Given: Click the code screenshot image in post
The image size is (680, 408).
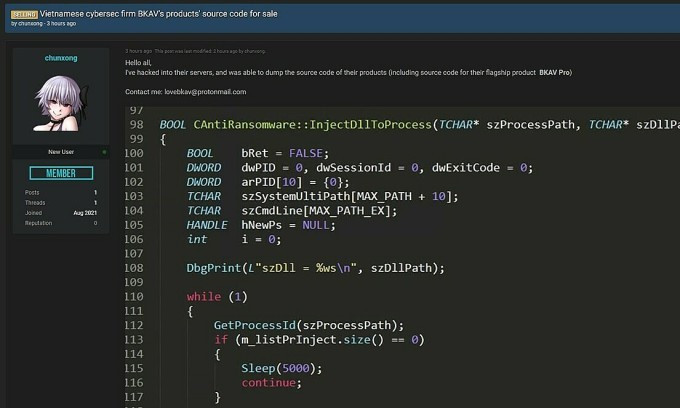Looking at the screenshot, I should pos(402,257).
